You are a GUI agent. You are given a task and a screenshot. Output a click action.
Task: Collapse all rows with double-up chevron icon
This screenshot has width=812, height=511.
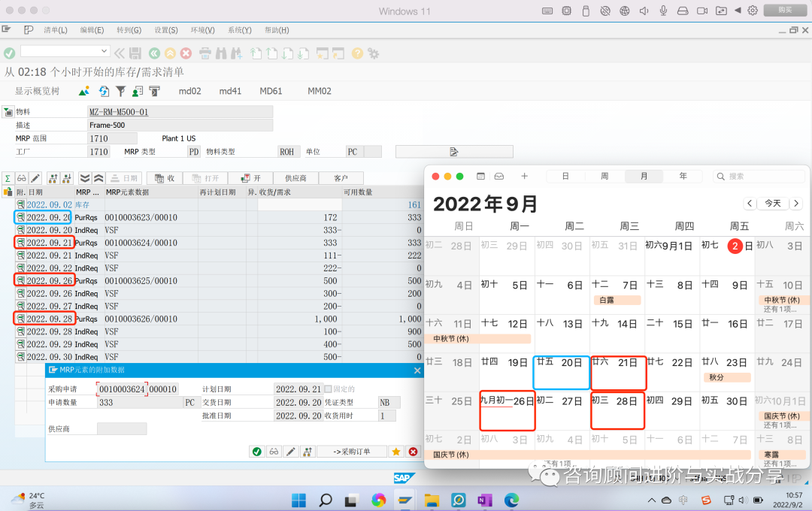(98, 178)
